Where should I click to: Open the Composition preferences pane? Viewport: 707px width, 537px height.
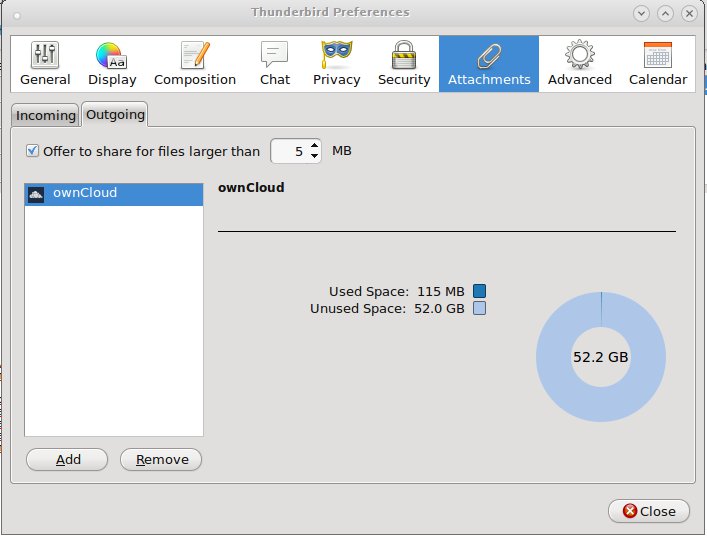pyautogui.click(x=195, y=64)
